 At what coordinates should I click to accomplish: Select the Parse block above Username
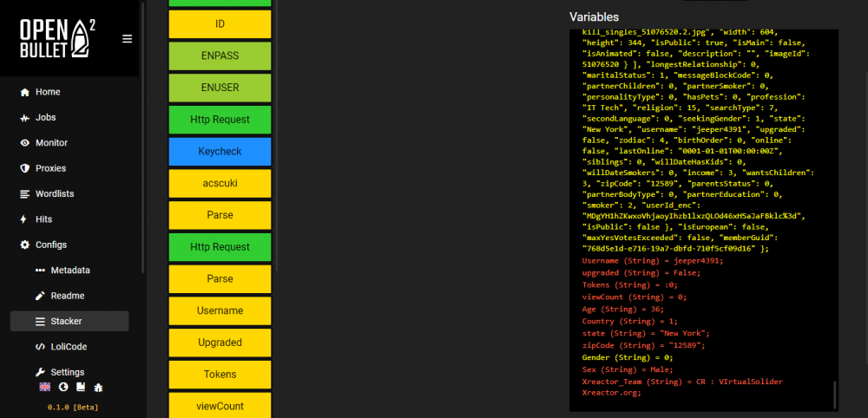click(220, 278)
